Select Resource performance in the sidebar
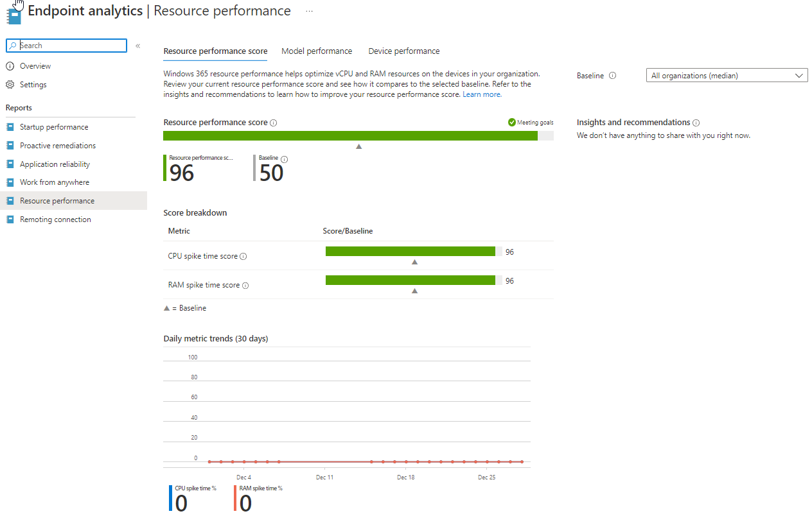The image size is (812, 516). click(73, 201)
